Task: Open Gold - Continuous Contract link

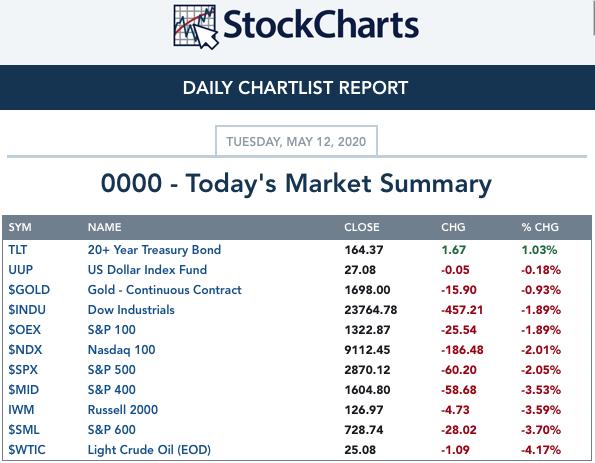Action: coord(164,290)
